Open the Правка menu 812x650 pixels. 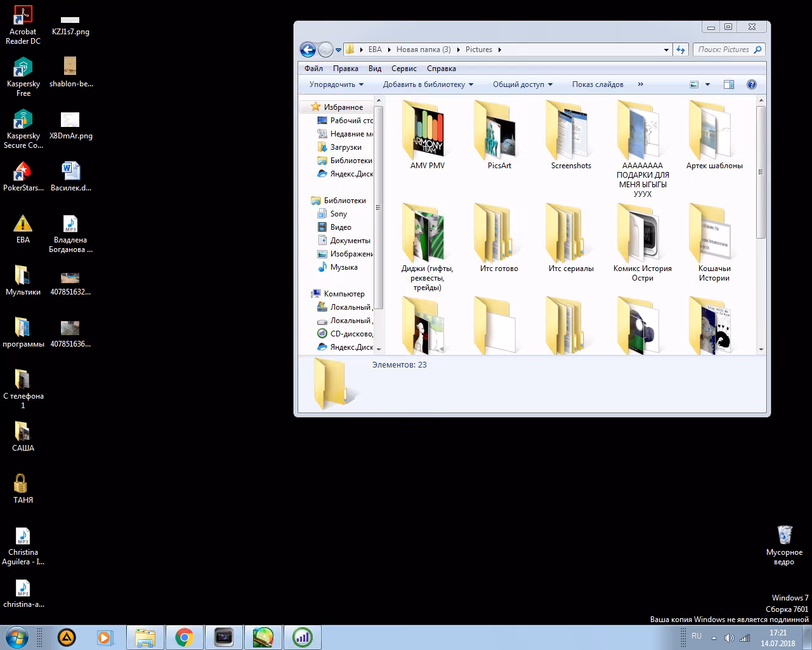coord(345,68)
